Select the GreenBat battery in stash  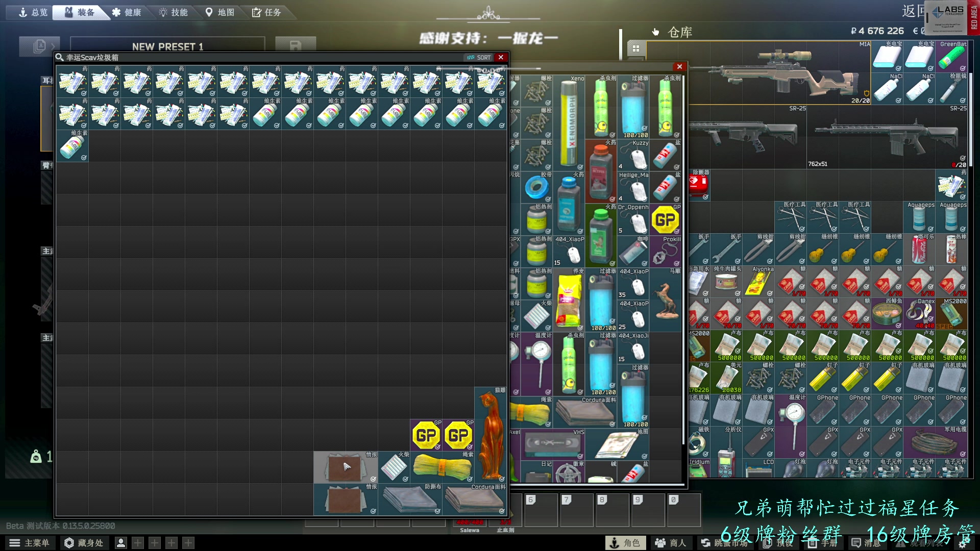click(951, 57)
